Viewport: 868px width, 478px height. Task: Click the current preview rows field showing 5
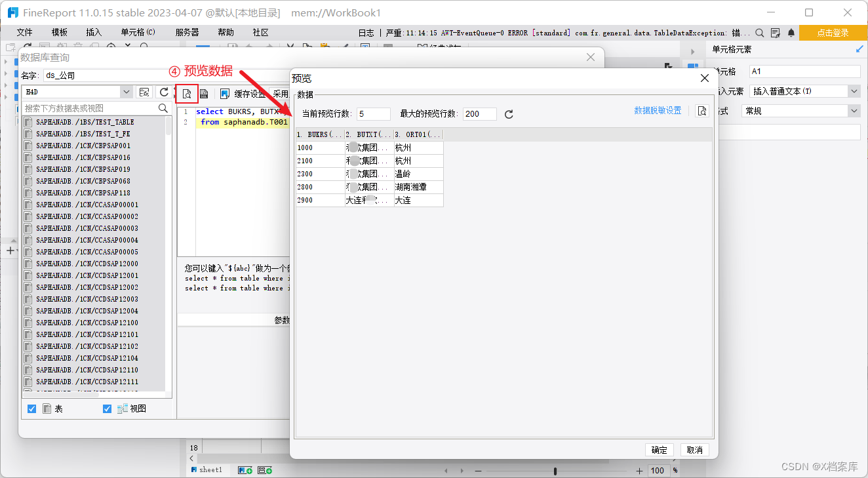pyautogui.click(x=374, y=114)
